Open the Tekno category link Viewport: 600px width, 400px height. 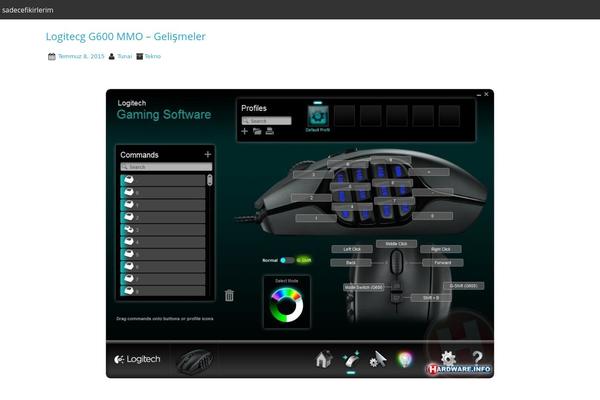tap(153, 56)
